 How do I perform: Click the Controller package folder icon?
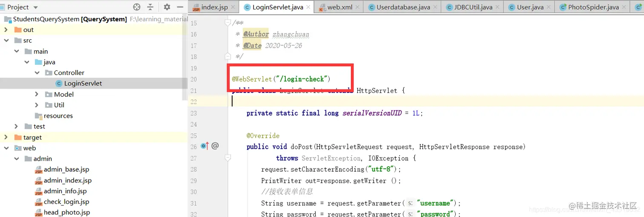[49, 72]
